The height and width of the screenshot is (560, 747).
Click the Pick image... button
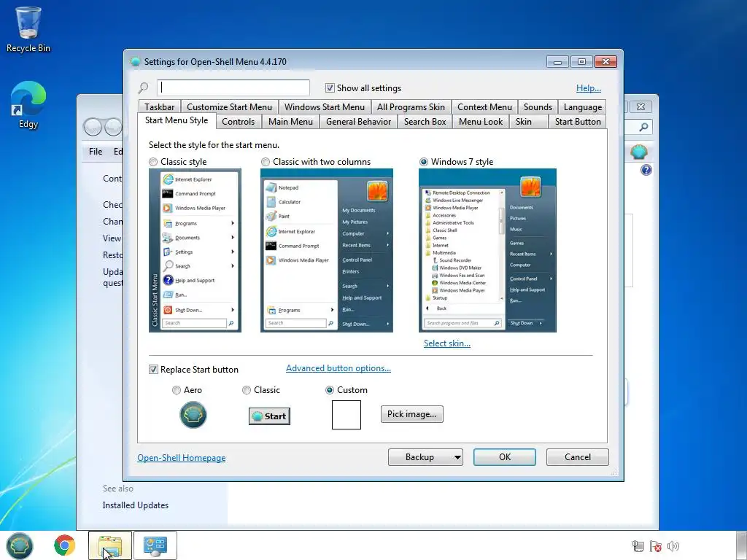[411, 414]
